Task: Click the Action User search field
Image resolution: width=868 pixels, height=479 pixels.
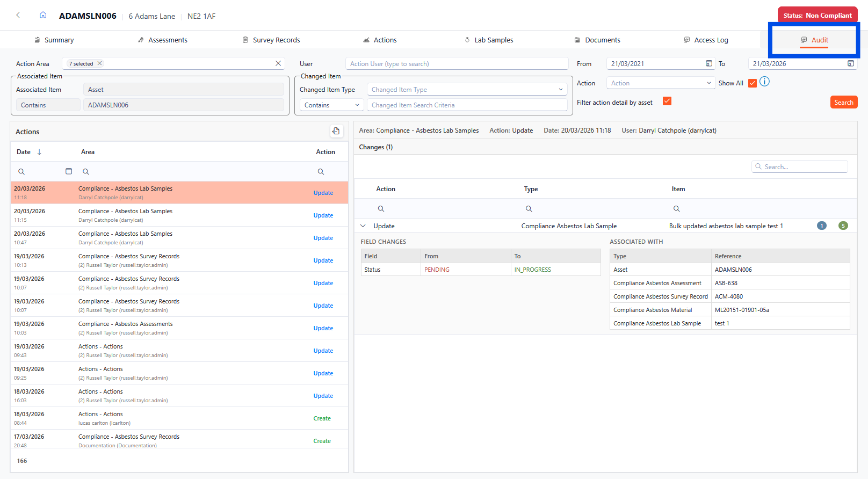Action: click(456, 63)
